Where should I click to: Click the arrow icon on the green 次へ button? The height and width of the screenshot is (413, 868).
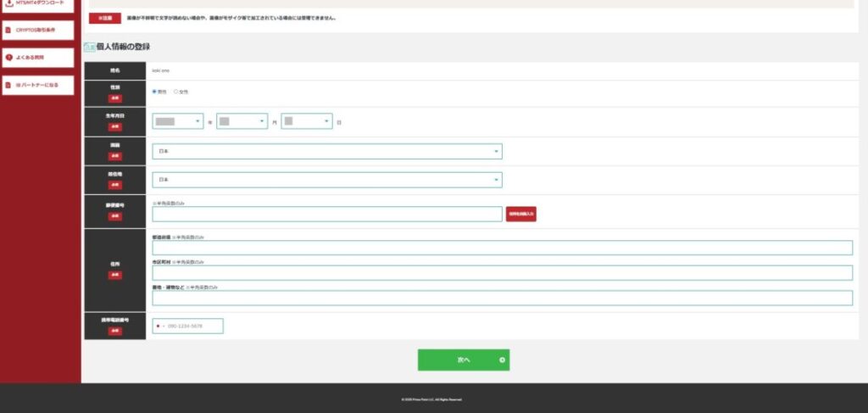(502, 360)
